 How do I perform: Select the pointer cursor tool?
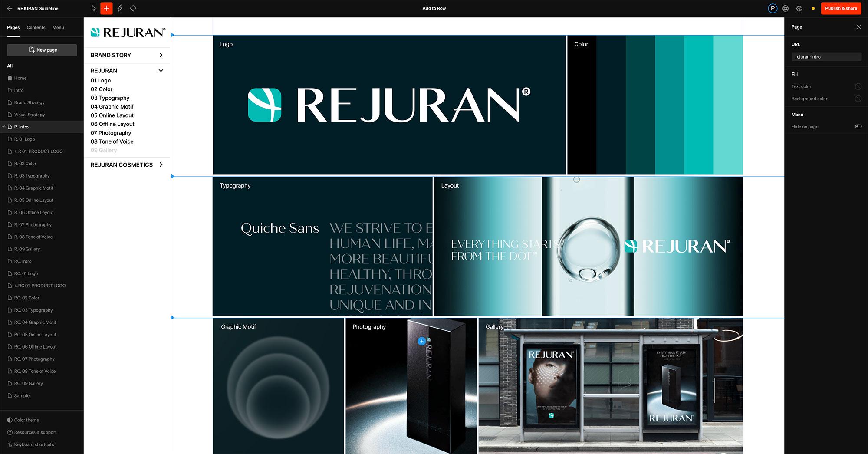pyautogui.click(x=93, y=8)
